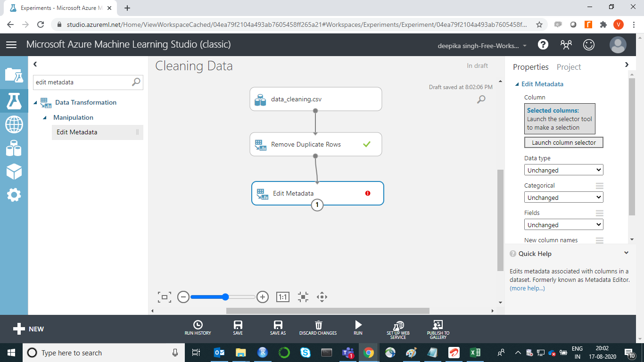Click the 1:1 actual size zoom button

click(282, 297)
